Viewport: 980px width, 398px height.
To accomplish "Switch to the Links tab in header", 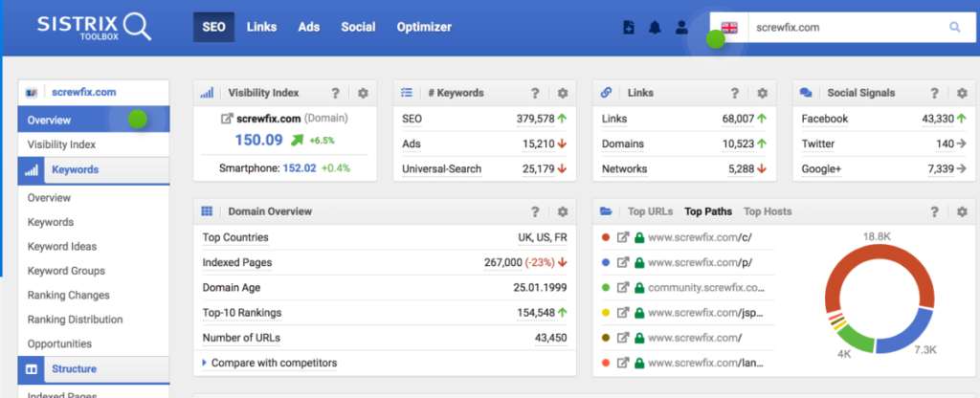I will pyautogui.click(x=261, y=28).
